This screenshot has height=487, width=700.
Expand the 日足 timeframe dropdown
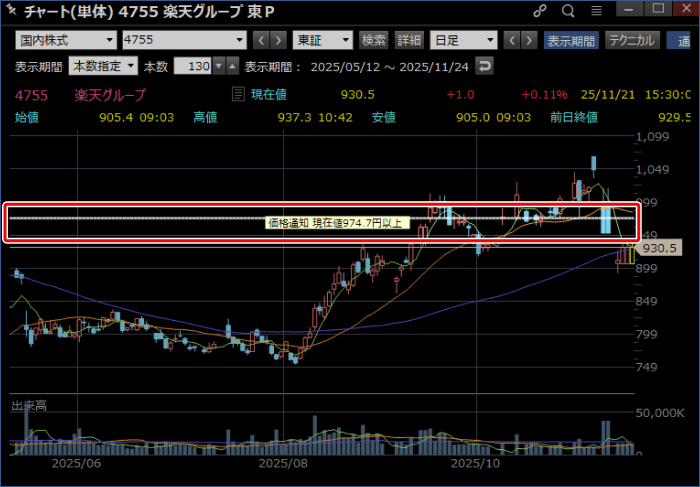click(x=462, y=41)
